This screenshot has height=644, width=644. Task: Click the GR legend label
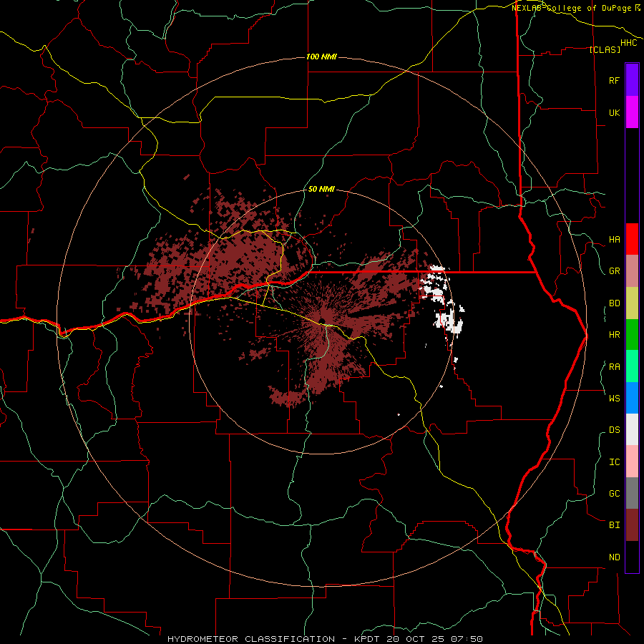(x=614, y=271)
